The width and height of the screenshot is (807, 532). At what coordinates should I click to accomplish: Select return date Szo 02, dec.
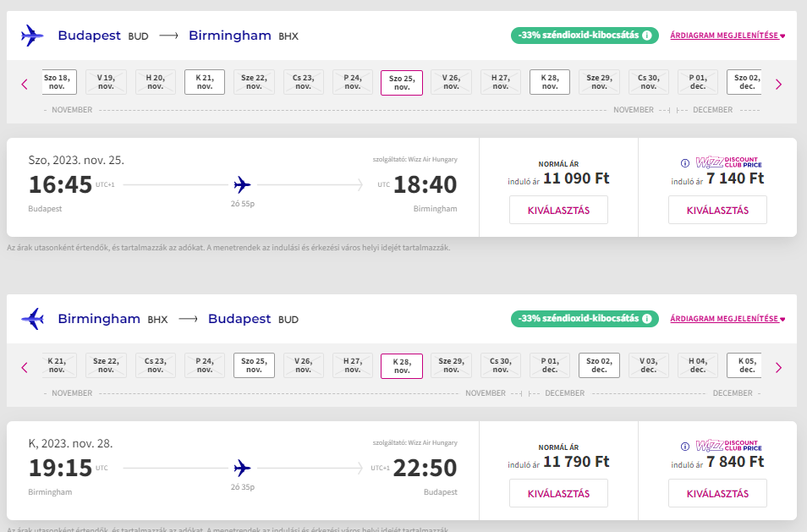[599, 365]
